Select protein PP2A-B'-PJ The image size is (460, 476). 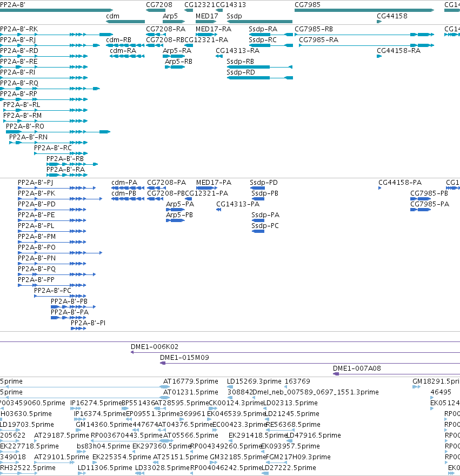click(x=57, y=188)
